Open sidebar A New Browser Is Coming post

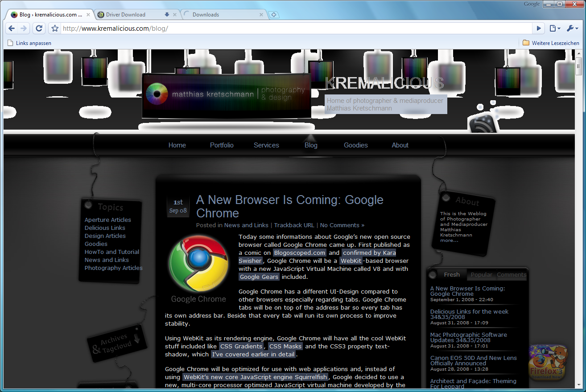468,291
